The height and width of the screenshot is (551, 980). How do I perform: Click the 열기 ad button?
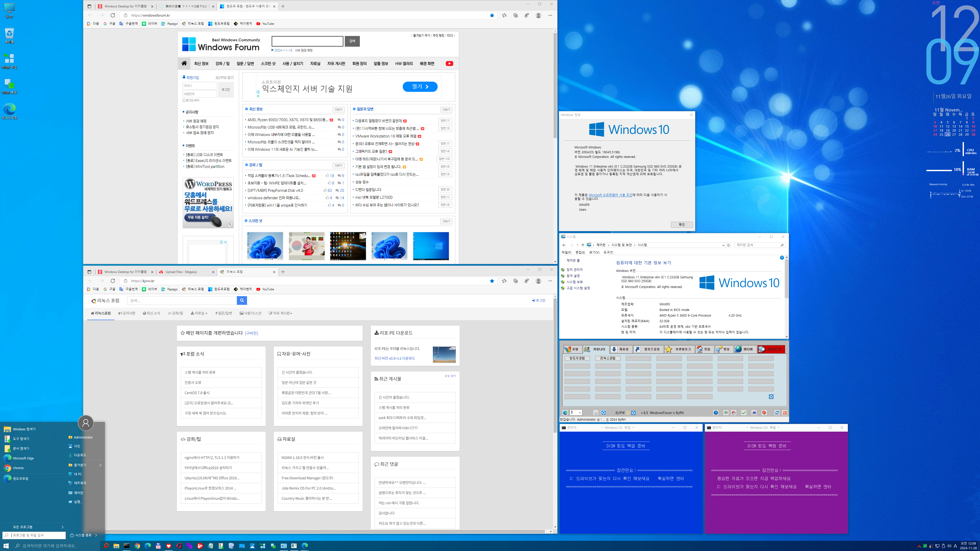(420, 87)
